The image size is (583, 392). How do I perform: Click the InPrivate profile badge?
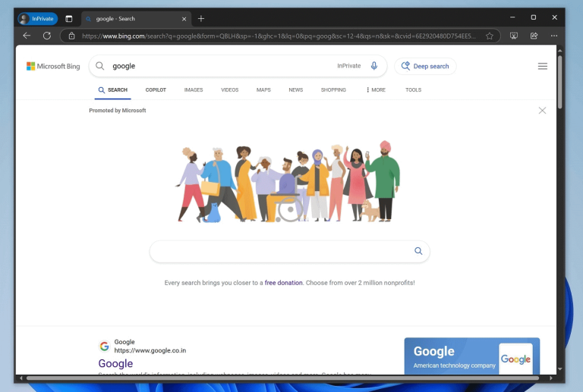38,18
